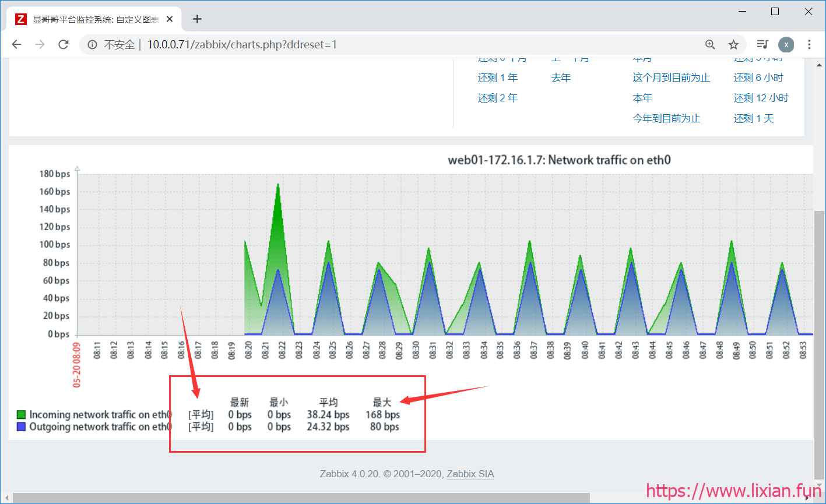Click the horizontal page scrollbar thumb
This screenshot has height=504, width=826.
pyautogui.click(x=301, y=498)
